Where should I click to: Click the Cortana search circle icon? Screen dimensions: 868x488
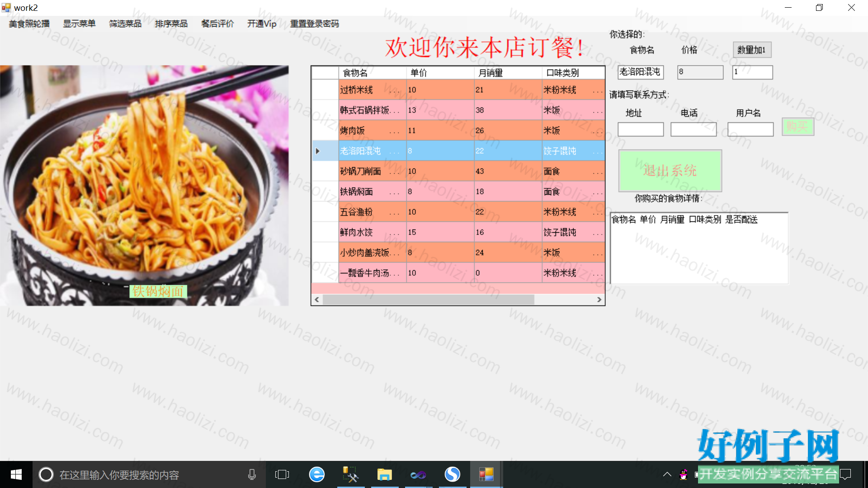click(x=46, y=474)
